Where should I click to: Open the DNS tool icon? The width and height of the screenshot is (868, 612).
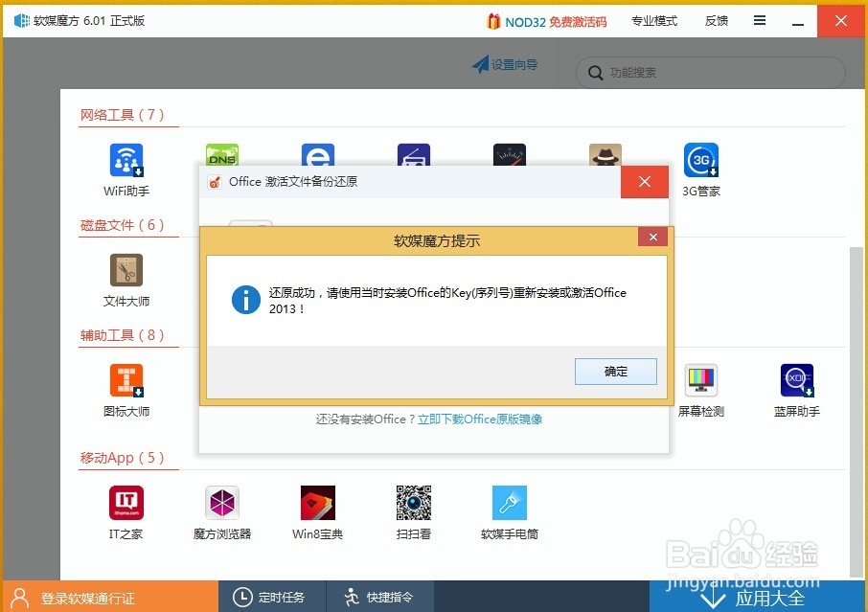222,154
